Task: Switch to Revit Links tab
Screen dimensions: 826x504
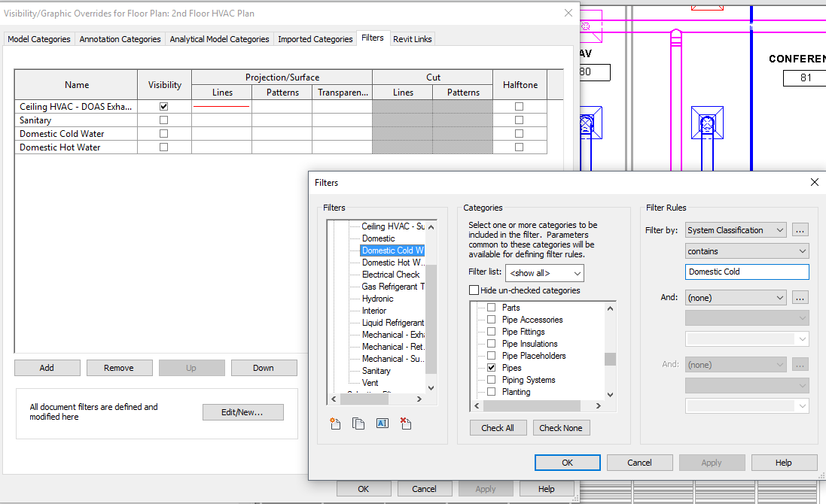Action: pyautogui.click(x=413, y=39)
